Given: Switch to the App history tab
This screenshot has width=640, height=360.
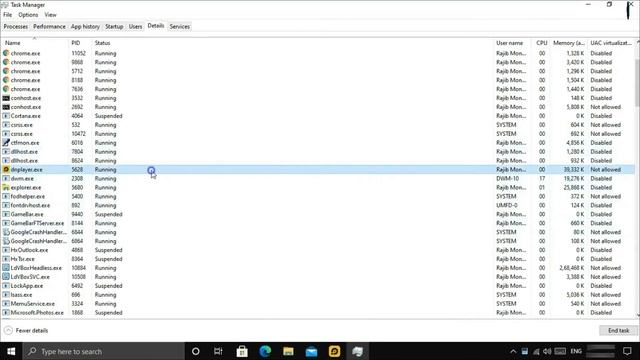Looking at the screenshot, I should 85,27.
